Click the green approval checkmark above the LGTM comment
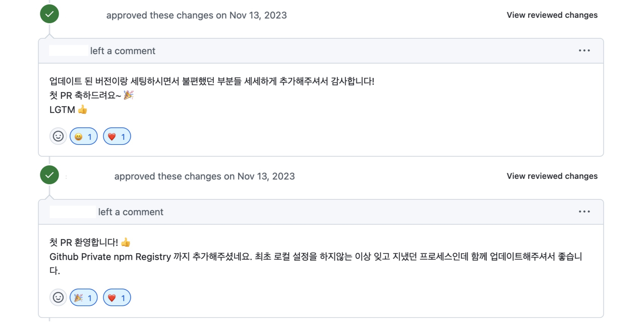Screen dimensions: 644x322 pyautogui.click(x=50, y=14)
